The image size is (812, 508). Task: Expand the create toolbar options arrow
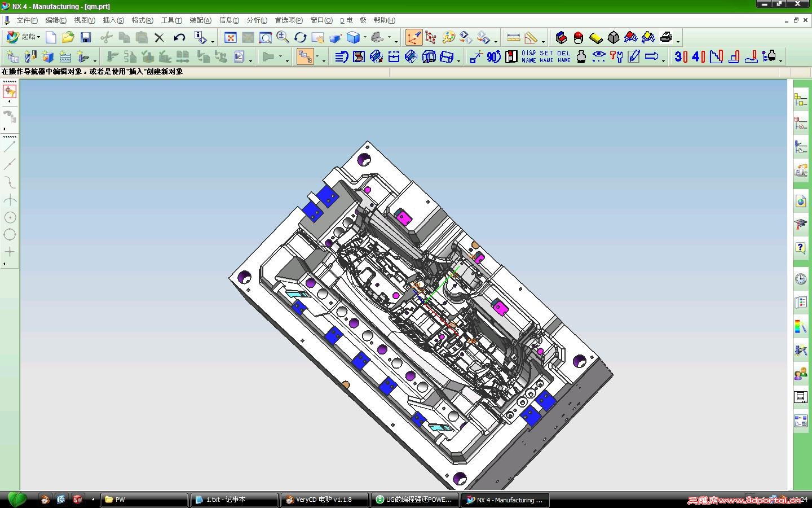pos(95,60)
